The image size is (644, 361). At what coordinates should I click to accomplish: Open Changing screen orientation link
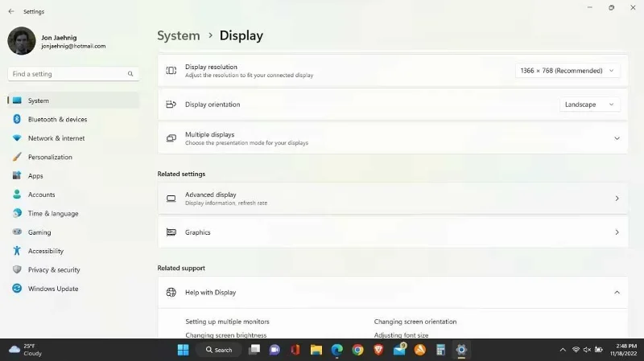click(x=415, y=322)
